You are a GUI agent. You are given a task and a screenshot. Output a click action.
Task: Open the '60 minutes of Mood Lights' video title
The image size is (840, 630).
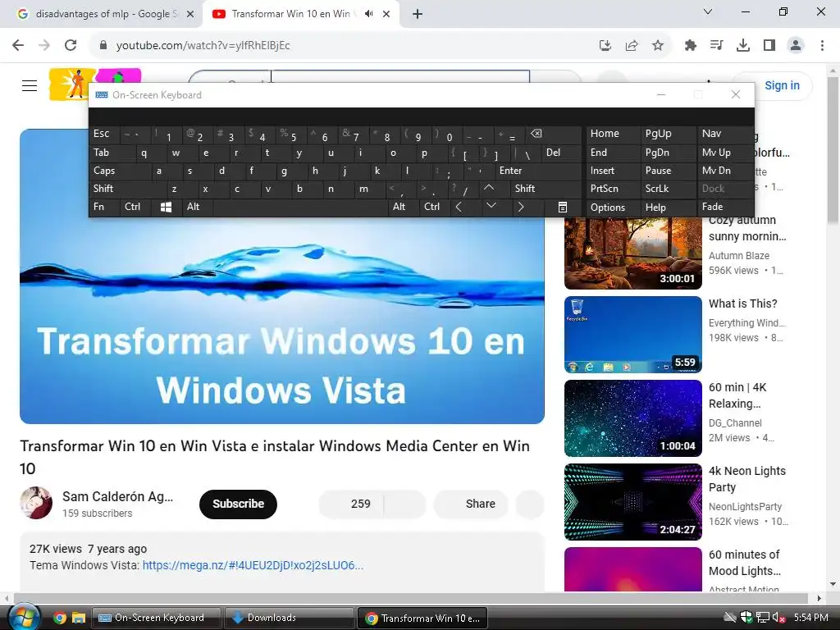[x=745, y=563]
